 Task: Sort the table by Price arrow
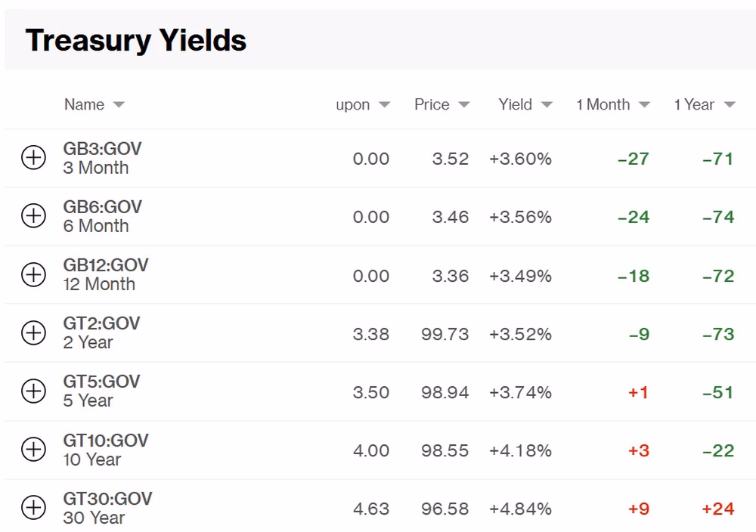(x=463, y=105)
